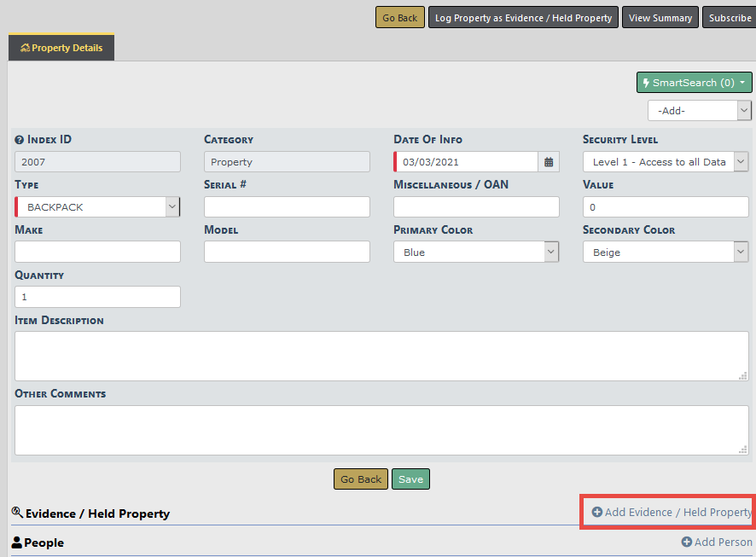Click the plus icon beside Add Person
This screenshot has height=557, width=756.
(687, 542)
